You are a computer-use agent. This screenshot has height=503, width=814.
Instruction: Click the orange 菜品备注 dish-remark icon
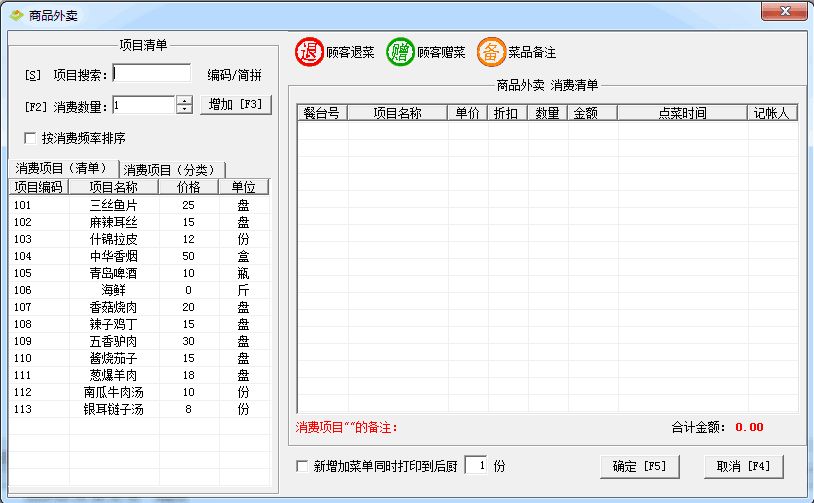(491, 52)
